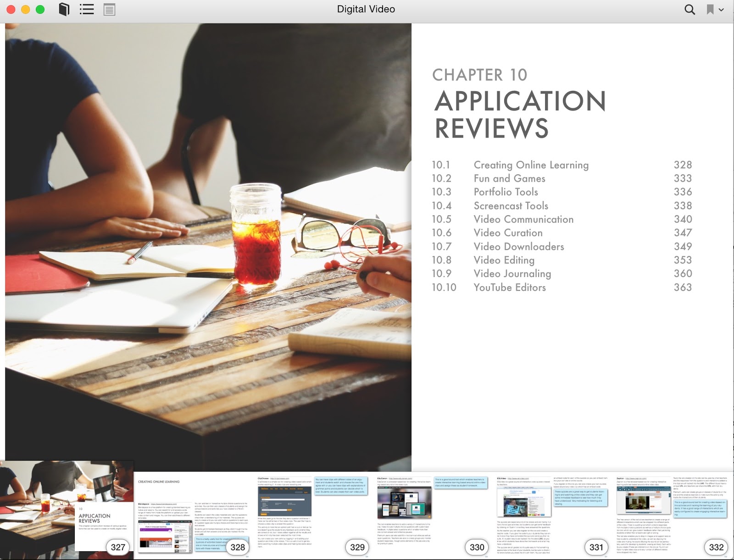
Task: Bookmark this page with ribbon icon
Action: click(x=710, y=9)
